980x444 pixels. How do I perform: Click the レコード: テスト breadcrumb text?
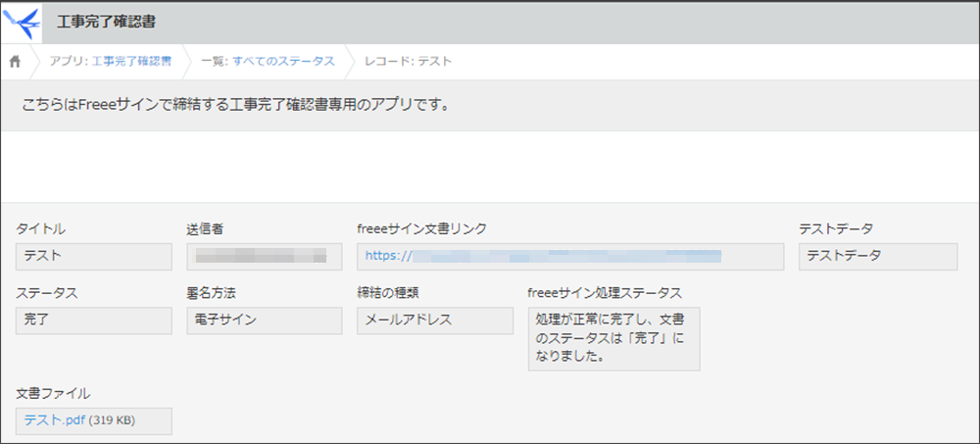[408, 62]
